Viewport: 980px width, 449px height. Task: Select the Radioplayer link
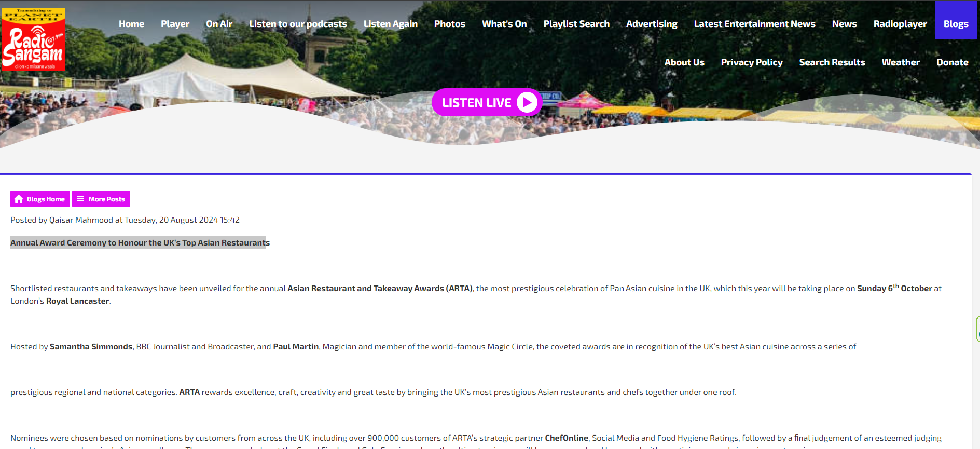tap(900, 24)
